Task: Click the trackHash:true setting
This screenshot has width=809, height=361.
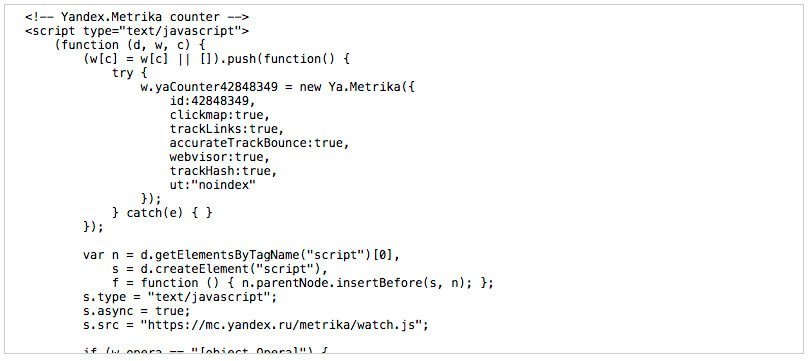Action: 223,170
